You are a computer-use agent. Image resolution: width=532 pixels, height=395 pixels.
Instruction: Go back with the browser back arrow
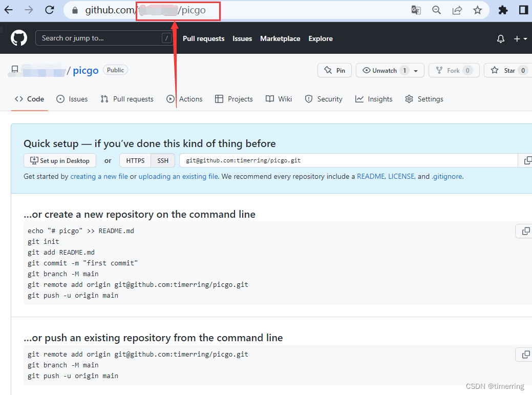click(9, 10)
